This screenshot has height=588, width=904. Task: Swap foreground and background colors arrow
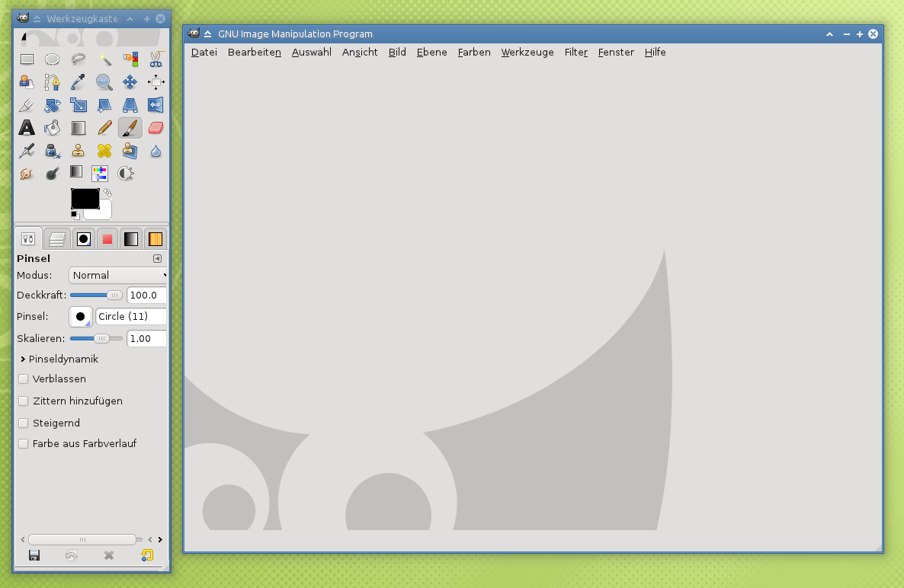[x=107, y=193]
